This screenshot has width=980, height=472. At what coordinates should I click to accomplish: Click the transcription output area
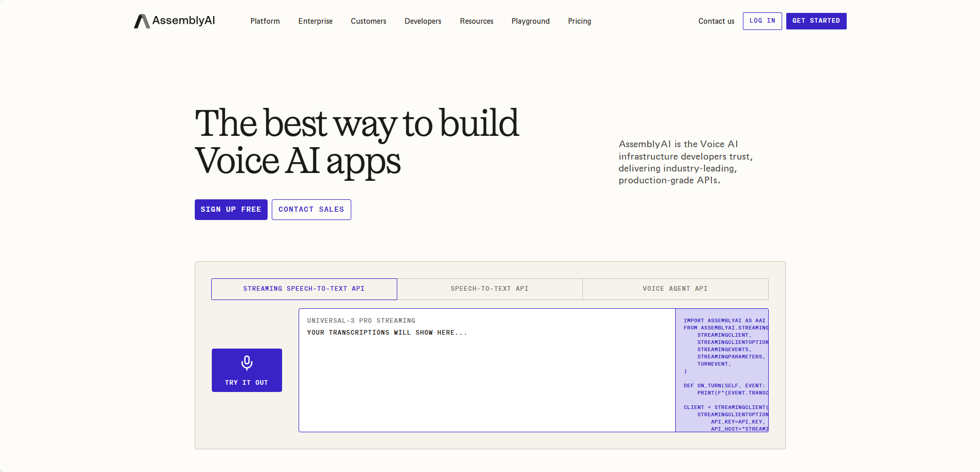coord(487,370)
